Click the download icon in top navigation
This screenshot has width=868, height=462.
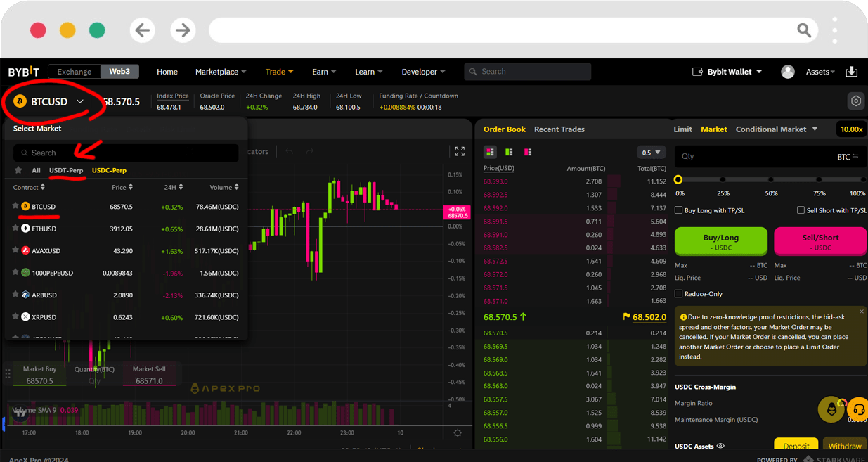click(851, 72)
